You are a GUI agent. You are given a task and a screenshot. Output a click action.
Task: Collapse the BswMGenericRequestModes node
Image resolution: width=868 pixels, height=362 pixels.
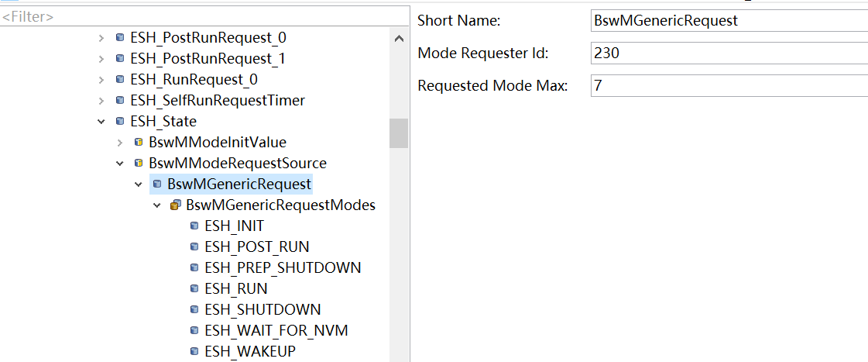point(157,205)
